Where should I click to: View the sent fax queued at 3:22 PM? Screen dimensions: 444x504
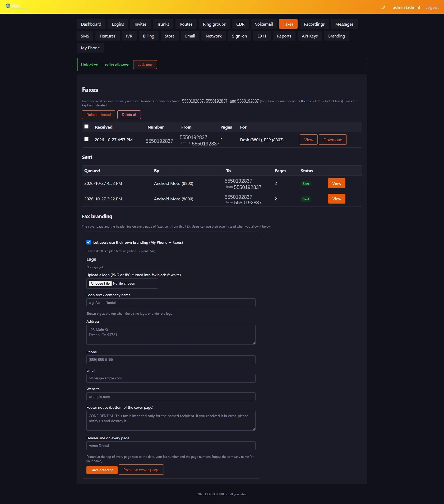pyautogui.click(x=336, y=199)
